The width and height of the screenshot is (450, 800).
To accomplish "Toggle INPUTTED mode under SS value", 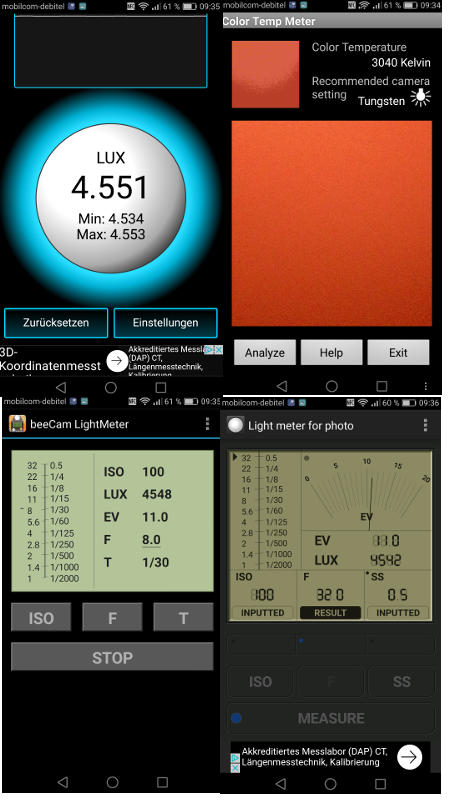I will coord(398,612).
